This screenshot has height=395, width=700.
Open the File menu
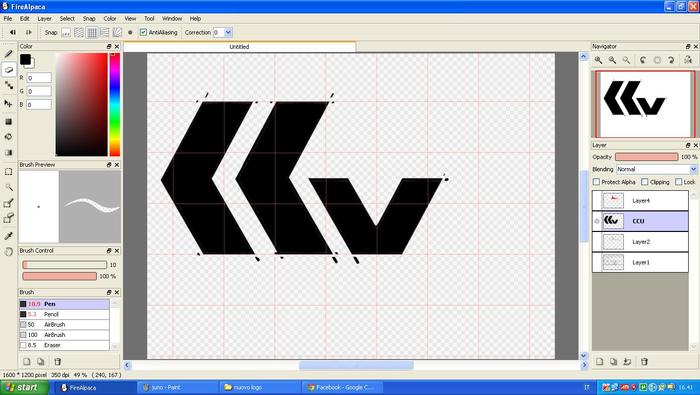(x=8, y=19)
